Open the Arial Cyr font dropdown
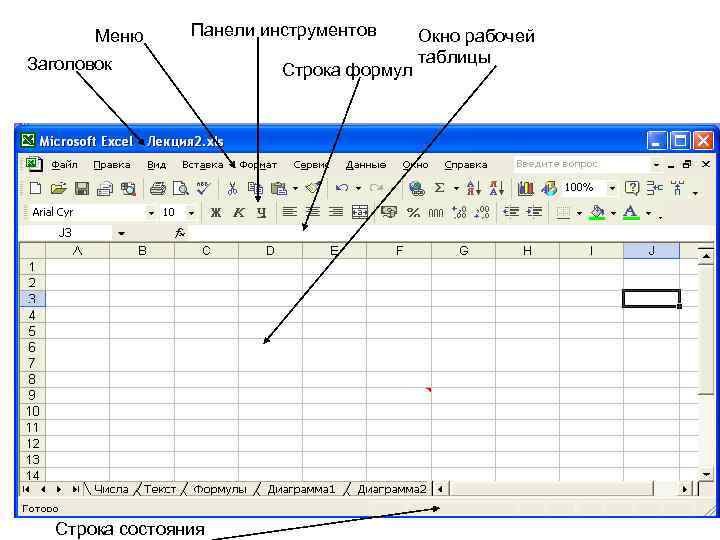 point(151,213)
